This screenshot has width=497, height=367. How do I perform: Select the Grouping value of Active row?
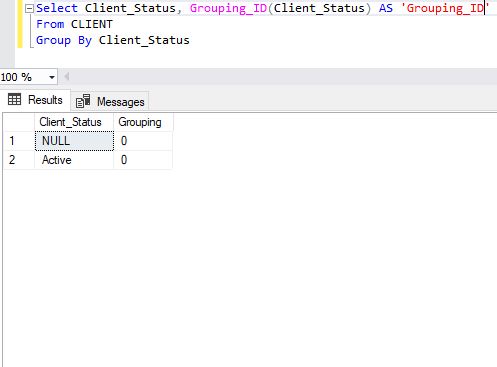[x=143, y=160]
